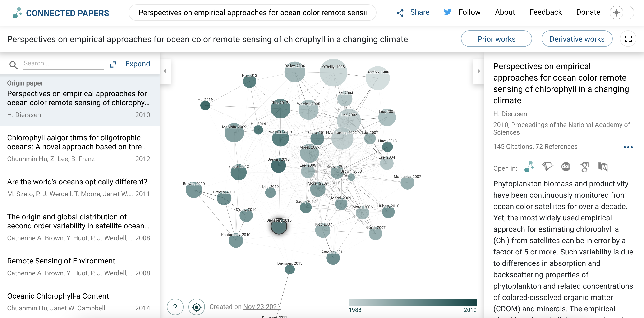Click the Derivative works button
The image size is (644, 318).
pyautogui.click(x=577, y=39)
